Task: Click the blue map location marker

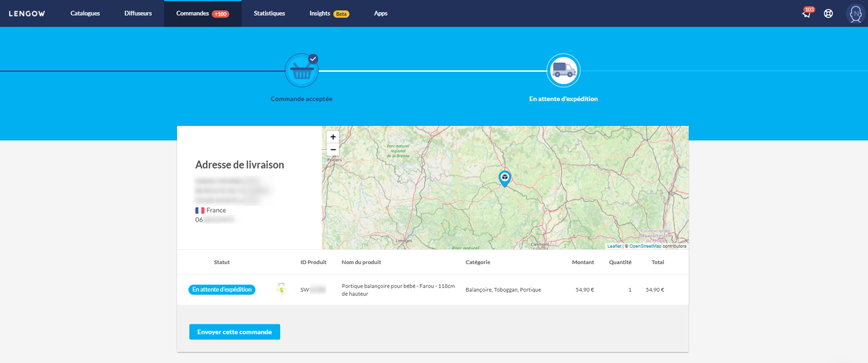Action: 505,178
